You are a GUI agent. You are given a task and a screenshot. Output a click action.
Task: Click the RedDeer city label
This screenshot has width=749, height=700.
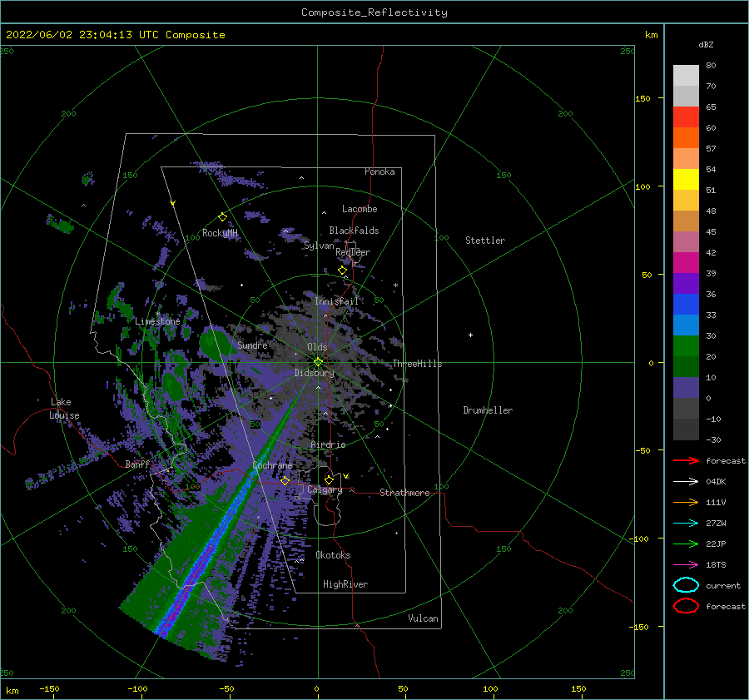click(353, 252)
